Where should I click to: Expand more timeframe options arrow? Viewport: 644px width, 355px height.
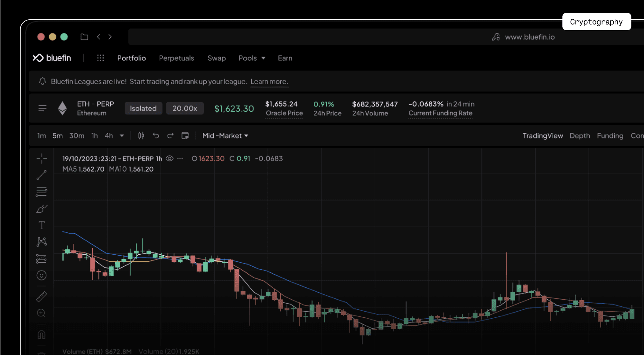point(122,136)
